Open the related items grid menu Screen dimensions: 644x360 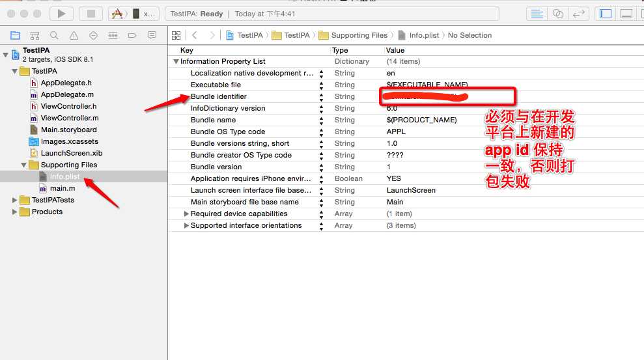(176, 35)
